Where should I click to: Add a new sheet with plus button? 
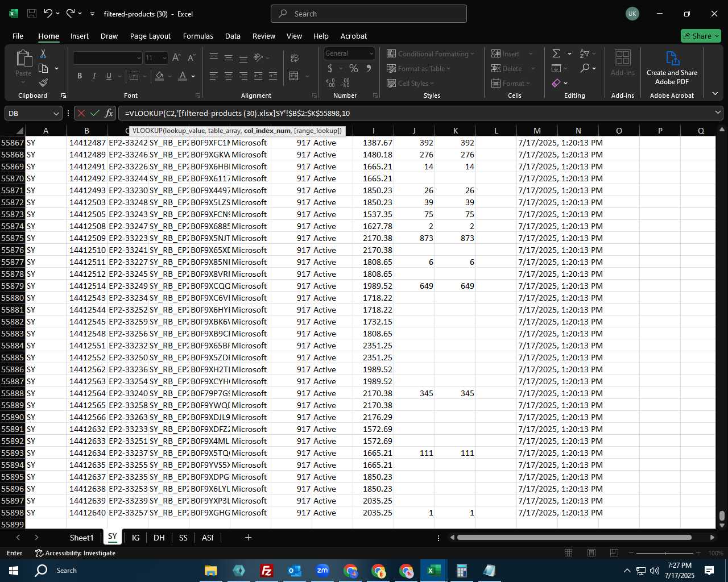tap(248, 537)
